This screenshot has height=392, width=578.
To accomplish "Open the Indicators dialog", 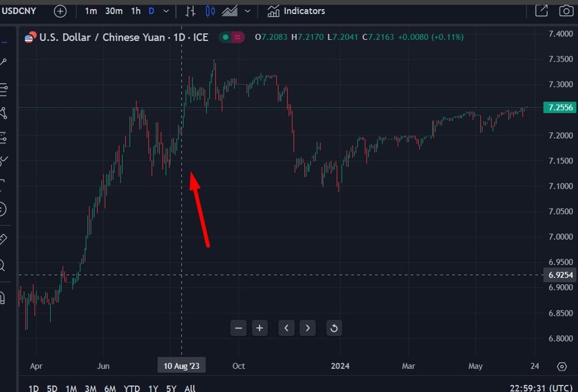I will click(x=296, y=11).
